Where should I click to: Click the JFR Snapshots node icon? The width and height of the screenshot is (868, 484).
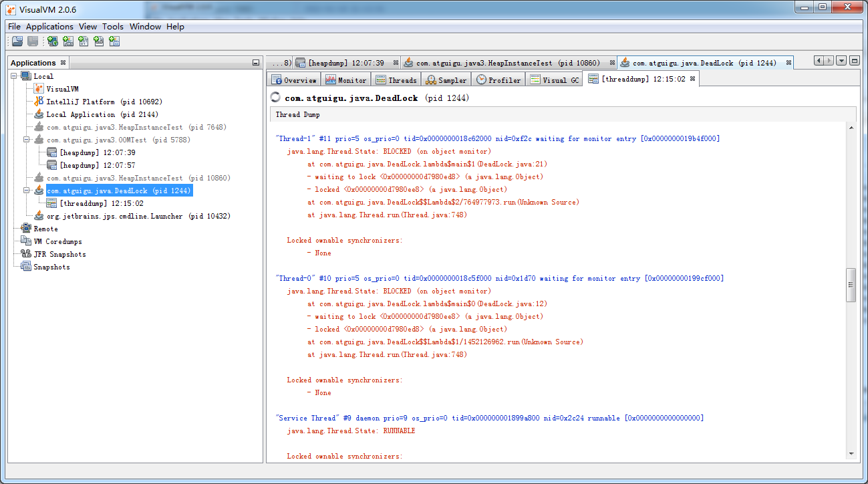point(26,254)
